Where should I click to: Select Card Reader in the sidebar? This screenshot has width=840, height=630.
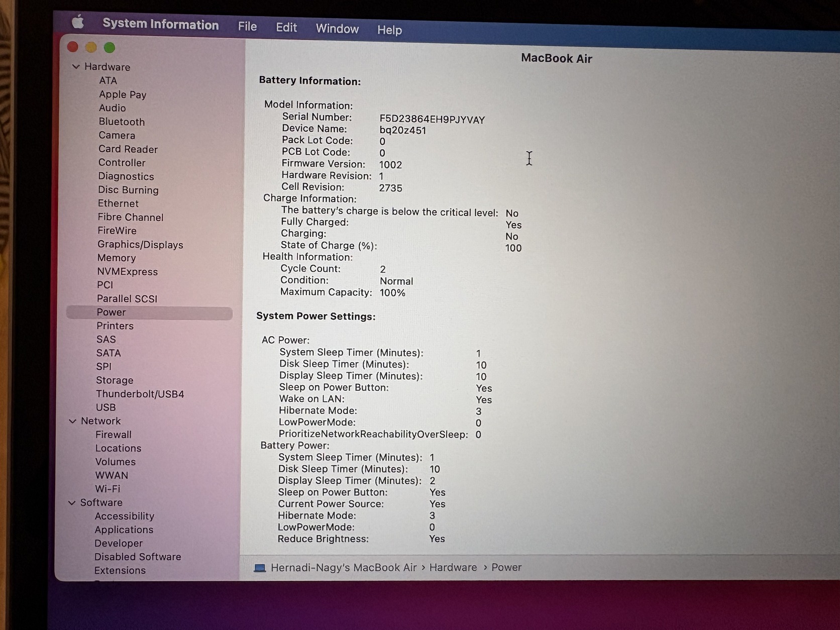[128, 149]
